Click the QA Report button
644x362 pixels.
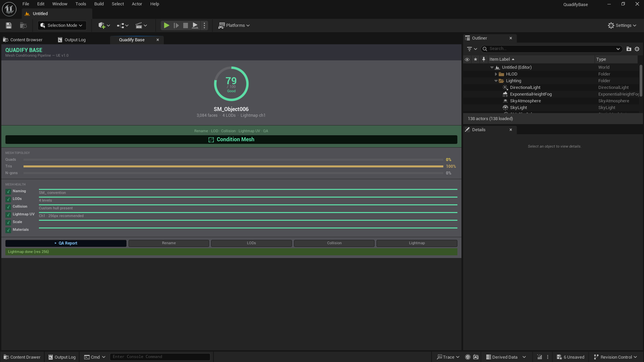tap(66, 243)
